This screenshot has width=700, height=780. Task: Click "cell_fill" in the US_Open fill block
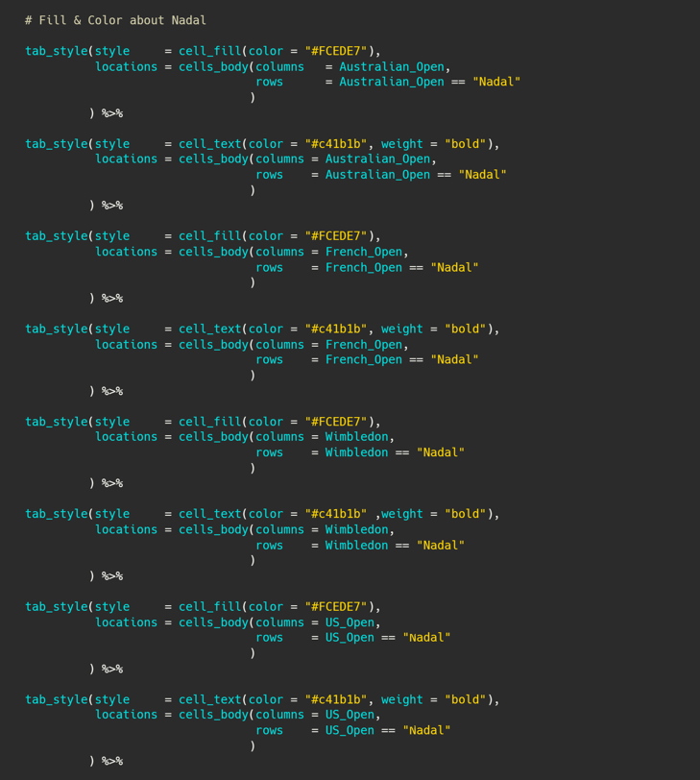tap(210, 607)
